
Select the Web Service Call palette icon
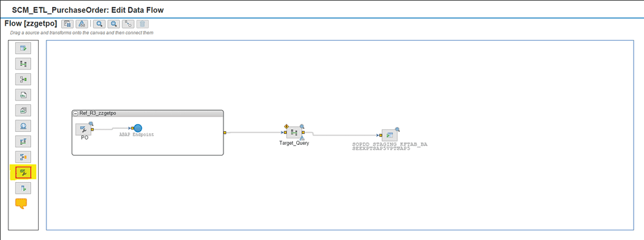(x=23, y=126)
